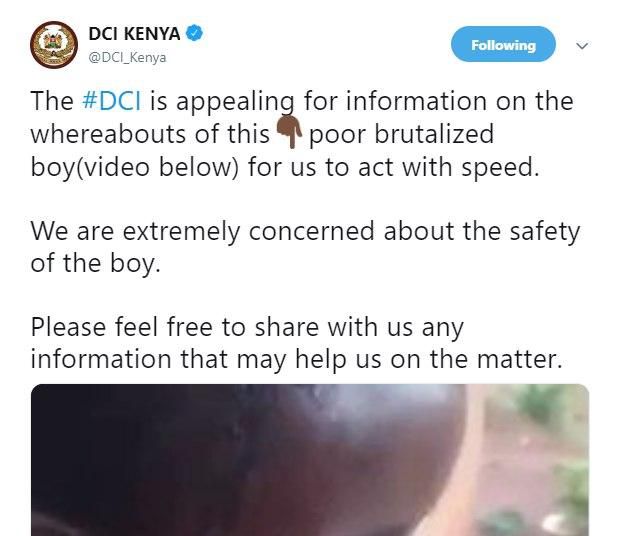Image resolution: width=623 pixels, height=536 pixels.
Task: Click 'of the boy.' in the tweet
Action: click(96, 264)
